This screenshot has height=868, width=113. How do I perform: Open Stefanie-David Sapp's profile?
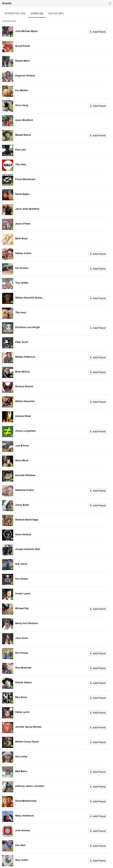click(x=27, y=520)
